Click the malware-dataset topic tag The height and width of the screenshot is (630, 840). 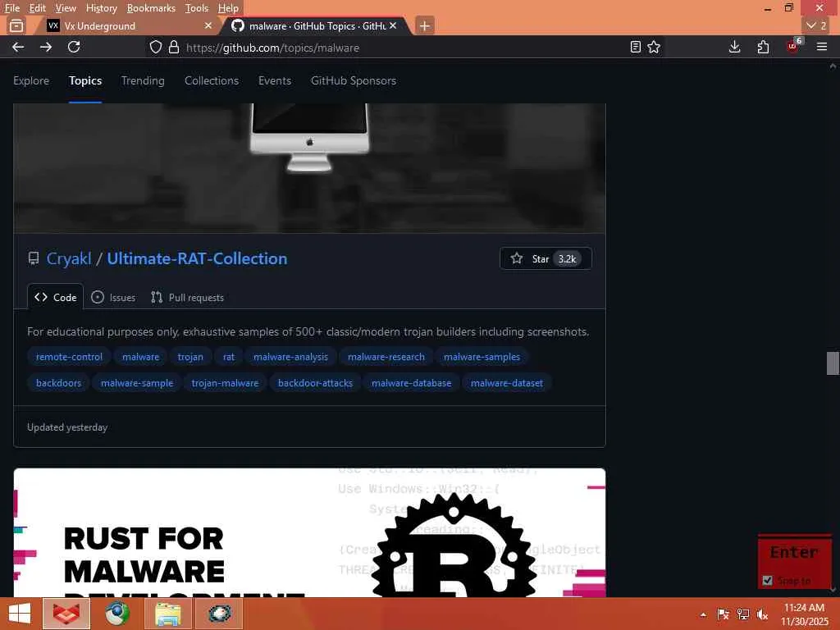[x=507, y=383]
